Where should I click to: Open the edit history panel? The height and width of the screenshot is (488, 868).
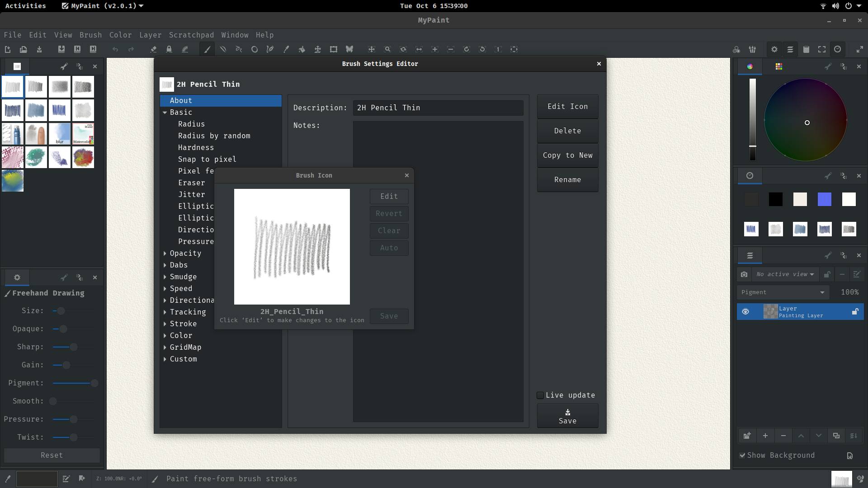coord(837,49)
